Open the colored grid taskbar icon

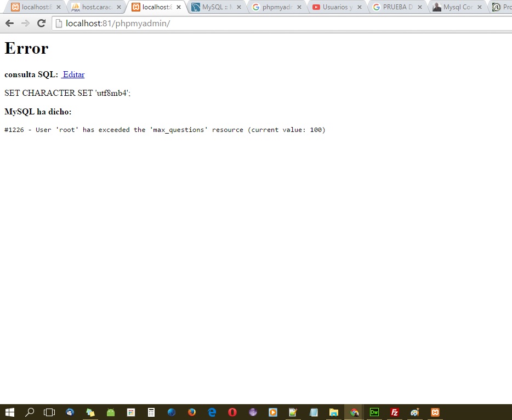(x=131, y=412)
